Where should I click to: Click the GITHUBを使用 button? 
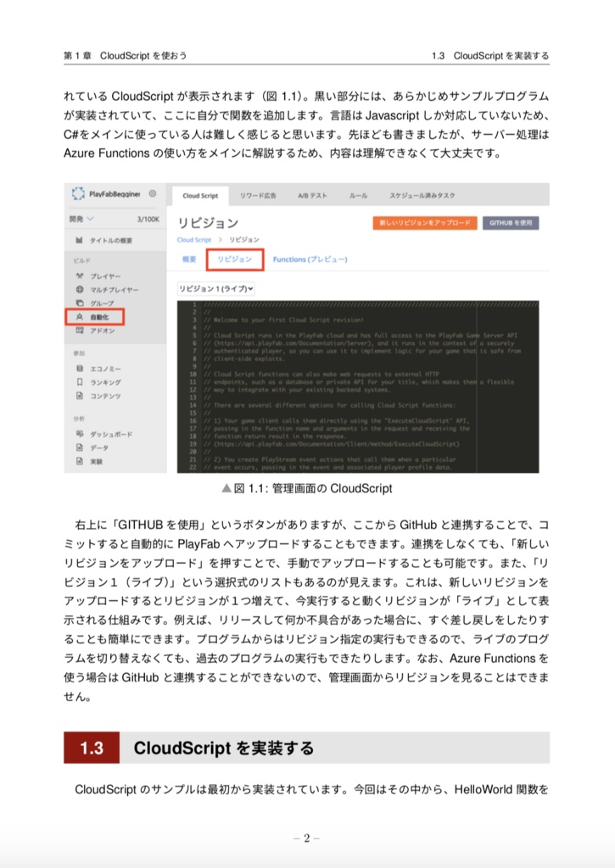point(511,223)
